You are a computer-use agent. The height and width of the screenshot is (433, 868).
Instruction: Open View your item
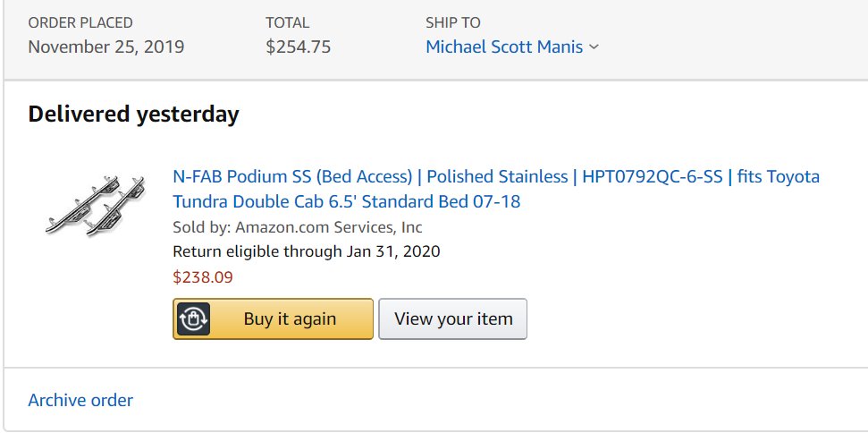coord(453,319)
